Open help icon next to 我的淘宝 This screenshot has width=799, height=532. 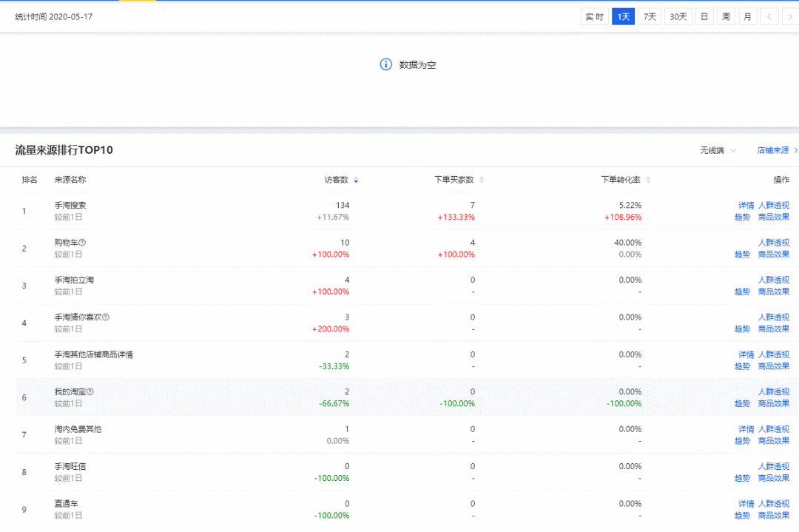tap(90, 392)
